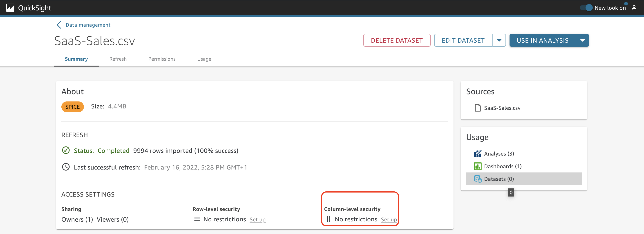Click the Datasets database icon

[478, 179]
